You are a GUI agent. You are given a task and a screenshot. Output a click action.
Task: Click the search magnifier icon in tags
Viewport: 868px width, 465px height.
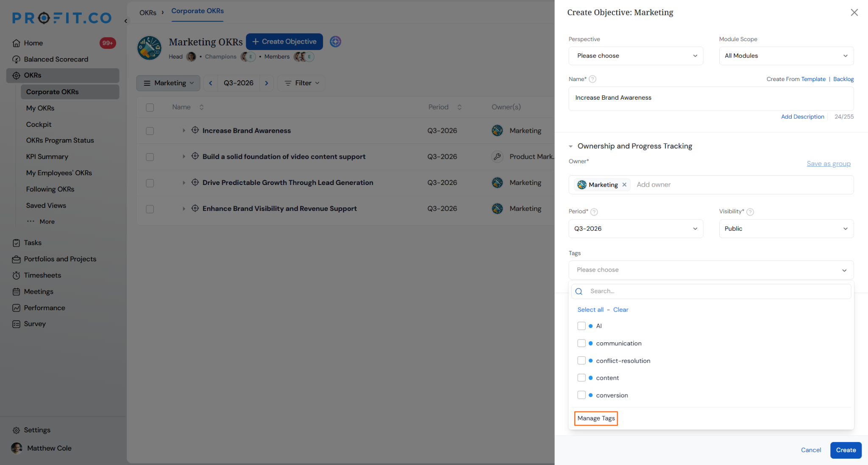tap(579, 291)
